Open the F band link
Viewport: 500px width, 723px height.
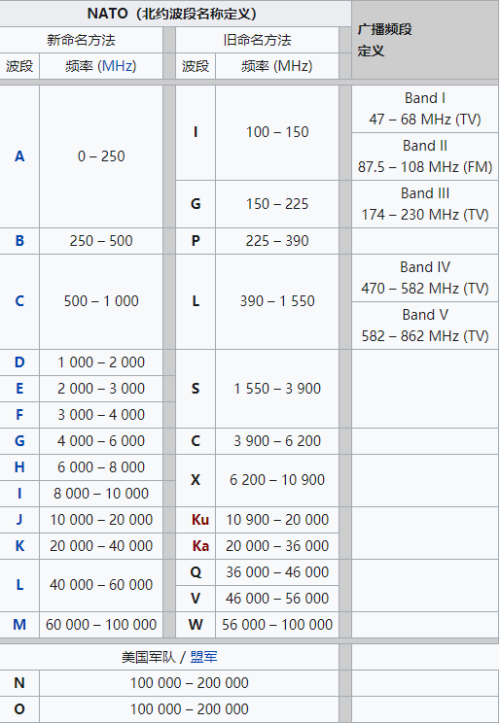click(x=19, y=415)
